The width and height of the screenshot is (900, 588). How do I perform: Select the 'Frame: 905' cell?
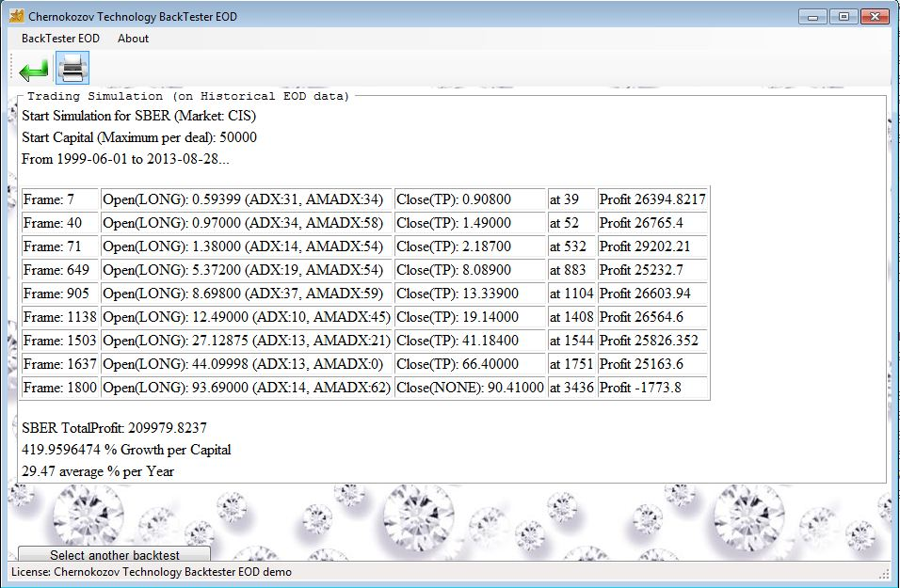pyautogui.click(x=60, y=294)
